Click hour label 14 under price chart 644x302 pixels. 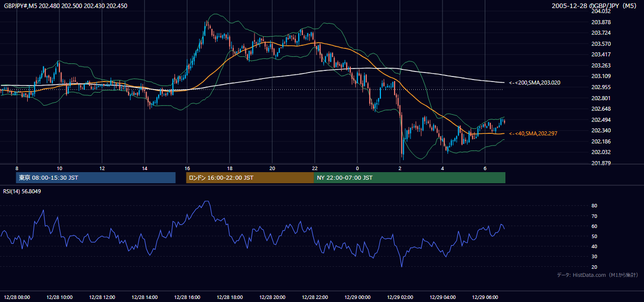coord(145,168)
